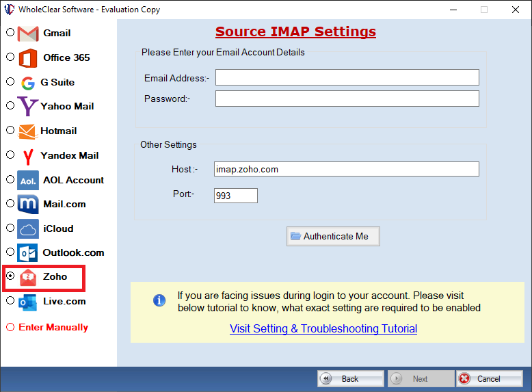Select the G Suite radio button

(10, 81)
